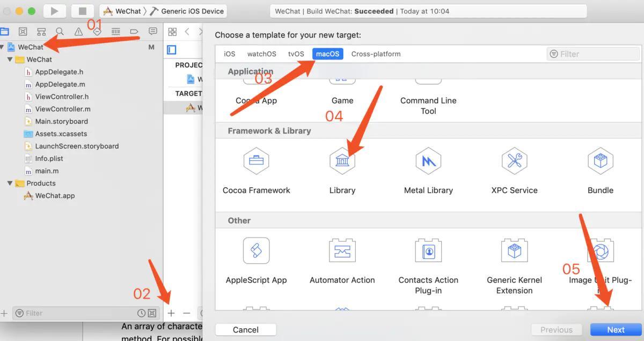644x341 pixels.
Task: Collapse the WeChat group folder triangle
Action: [x=10, y=60]
